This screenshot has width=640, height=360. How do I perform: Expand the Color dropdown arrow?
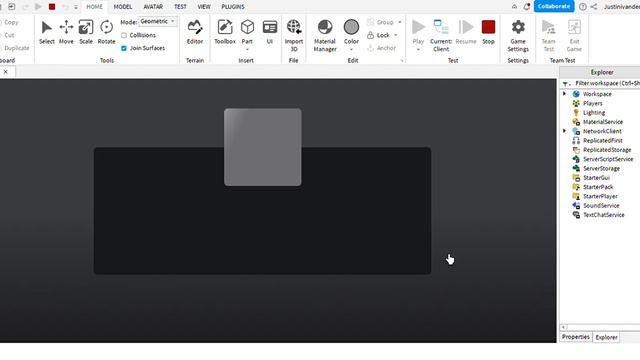pyautogui.click(x=351, y=49)
